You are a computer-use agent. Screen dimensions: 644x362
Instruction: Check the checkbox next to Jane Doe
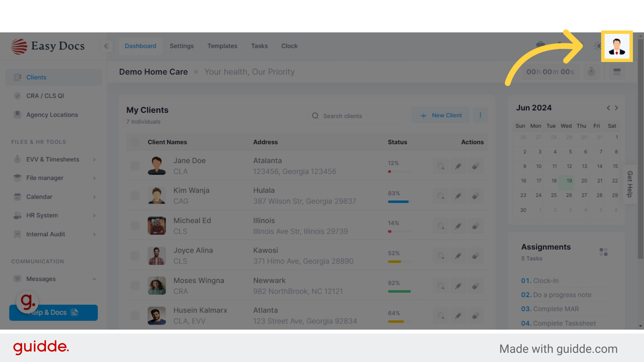tap(135, 166)
